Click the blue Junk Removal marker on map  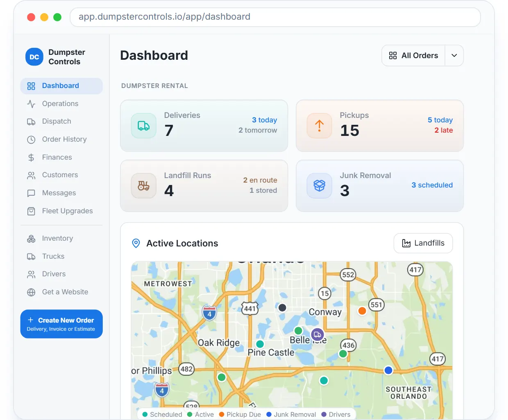(x=388, y=370)
